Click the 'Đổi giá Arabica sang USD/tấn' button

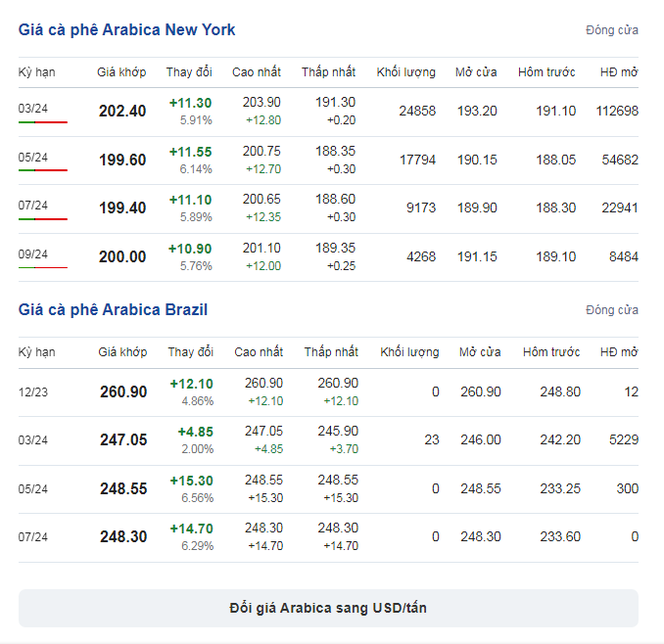tap(328, 608)
